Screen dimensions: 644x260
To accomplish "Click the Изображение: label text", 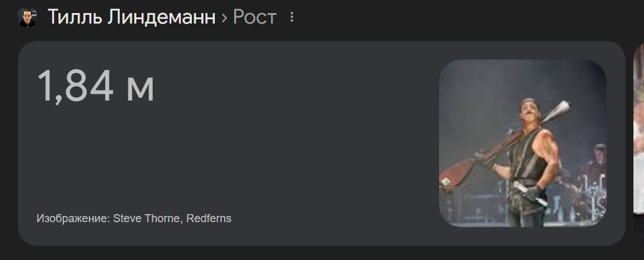I will coord(73,218).
